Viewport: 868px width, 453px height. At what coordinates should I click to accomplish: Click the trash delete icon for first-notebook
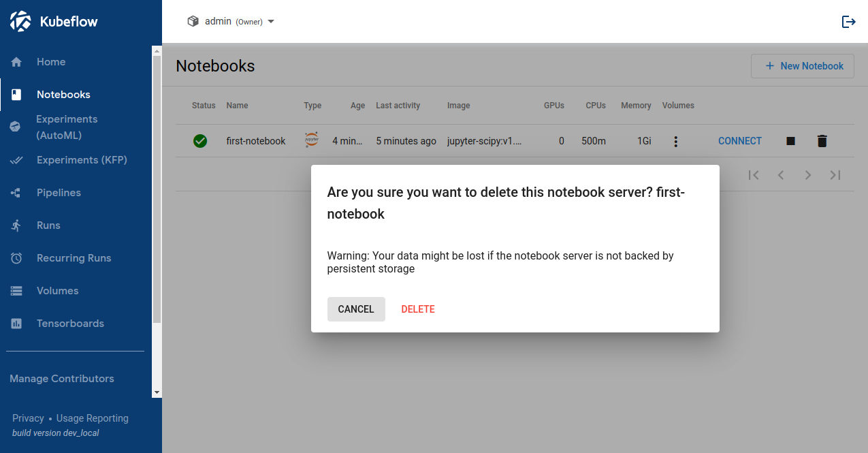point(822,141)
